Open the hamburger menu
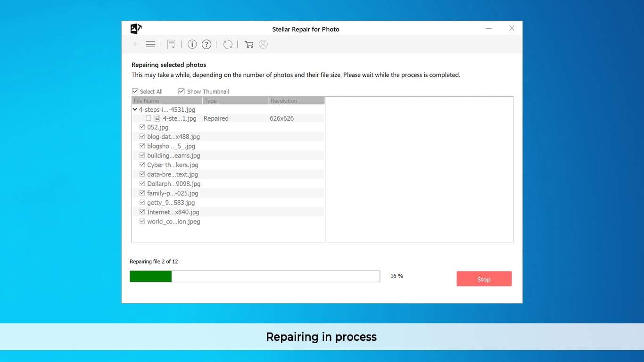Image resolution: width=644 pixels, height=362 pixels. [150, 44]
